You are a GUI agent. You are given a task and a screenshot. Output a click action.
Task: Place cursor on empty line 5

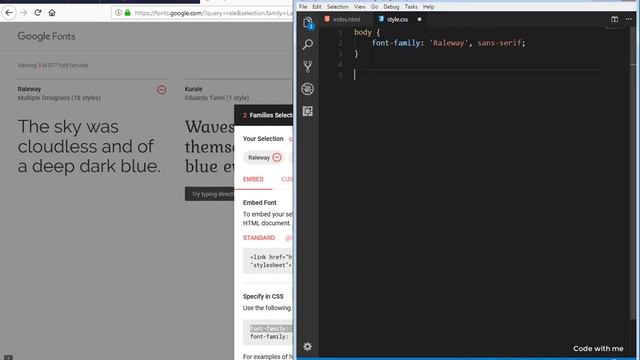pyautogui.click(x=478, y=75)
